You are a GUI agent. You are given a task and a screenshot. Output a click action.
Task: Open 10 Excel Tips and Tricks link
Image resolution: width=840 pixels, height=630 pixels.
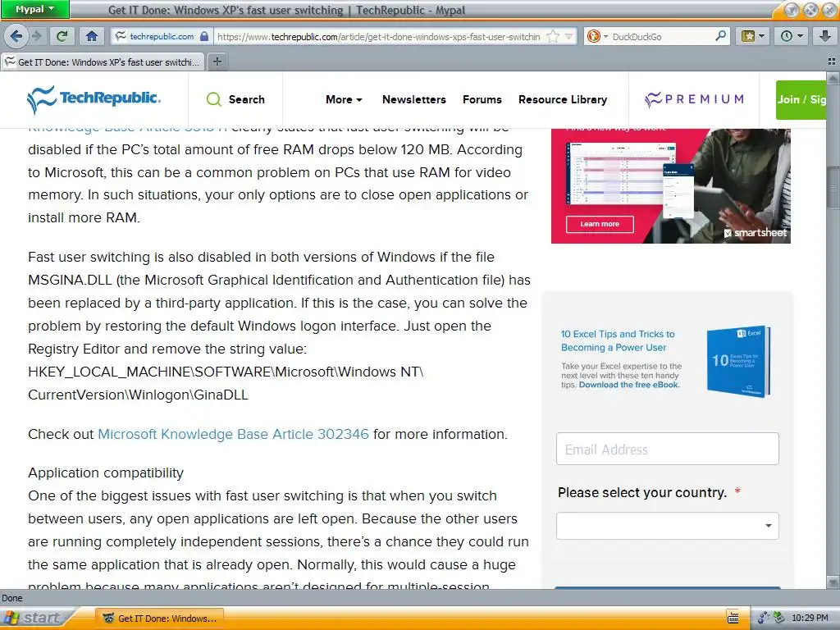click(x=618, y=340)
